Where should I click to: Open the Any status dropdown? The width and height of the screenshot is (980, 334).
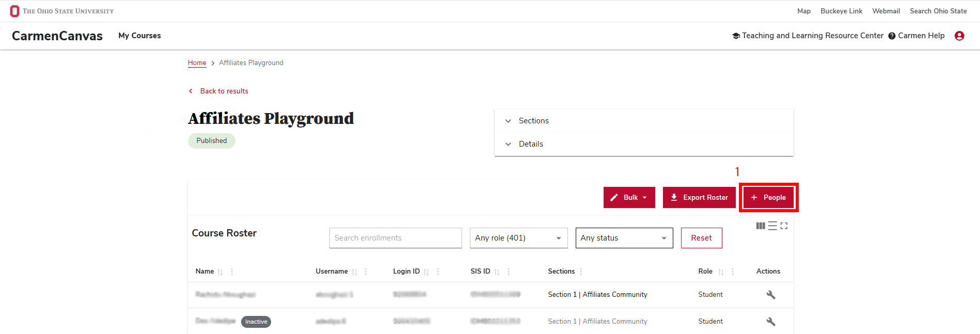tap(624, 238)
